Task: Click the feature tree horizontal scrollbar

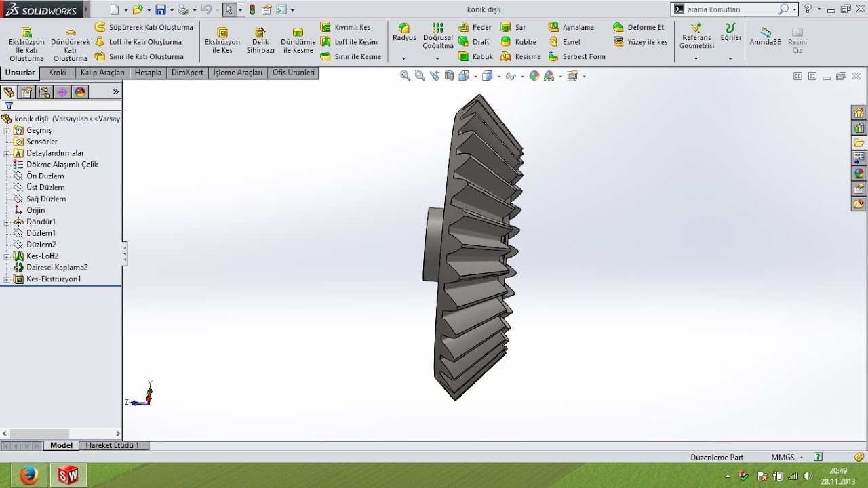Action: (x=61, y=434)
